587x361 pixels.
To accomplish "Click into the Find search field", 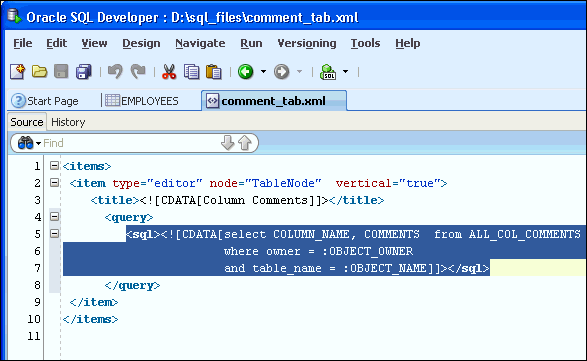I will (x=131, y=143).
